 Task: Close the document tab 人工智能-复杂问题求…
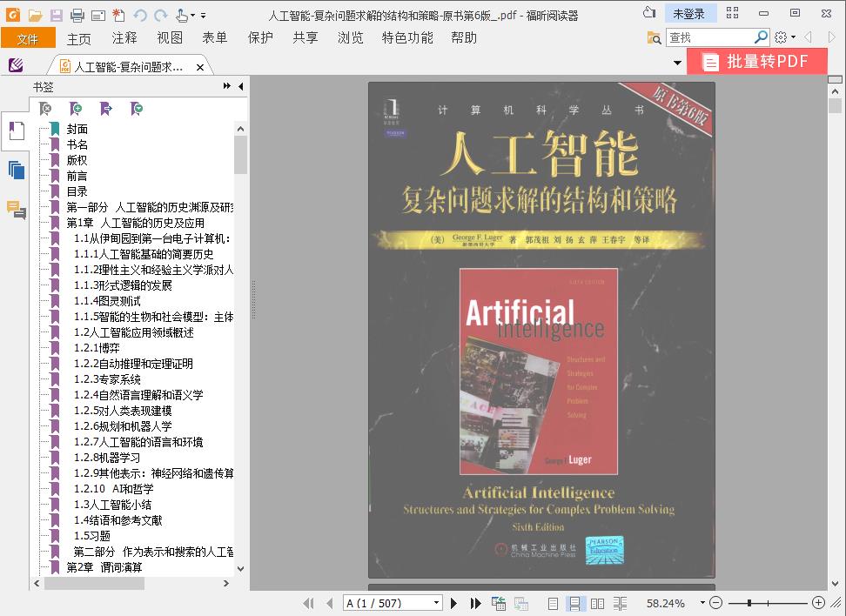coord(200,67)
